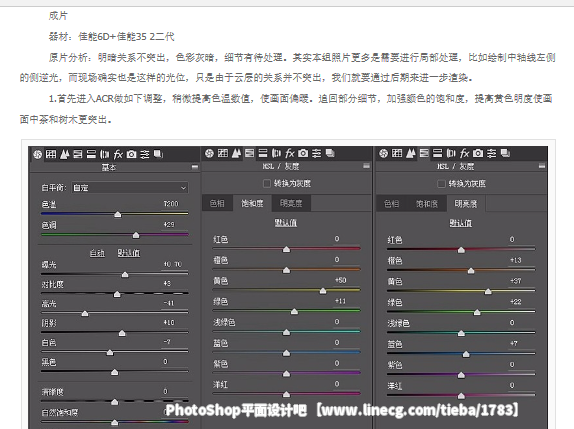Click the 橙色 luminance slider handle at +13
The width and height of the screenshot is (574, 429).
pos(471,271)
